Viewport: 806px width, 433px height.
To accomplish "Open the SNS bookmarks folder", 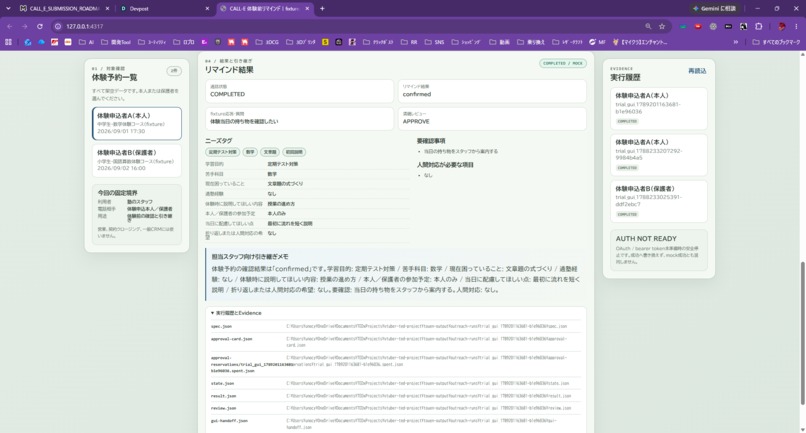I will [434, 42].
